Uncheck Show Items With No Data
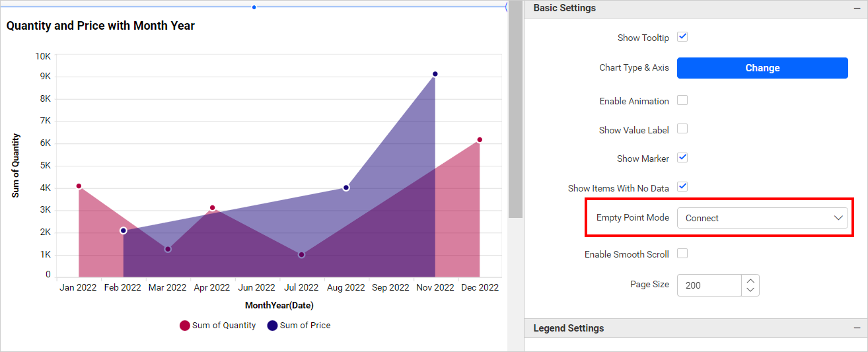Viewport: 868px width, 352px height. [683, 187]
